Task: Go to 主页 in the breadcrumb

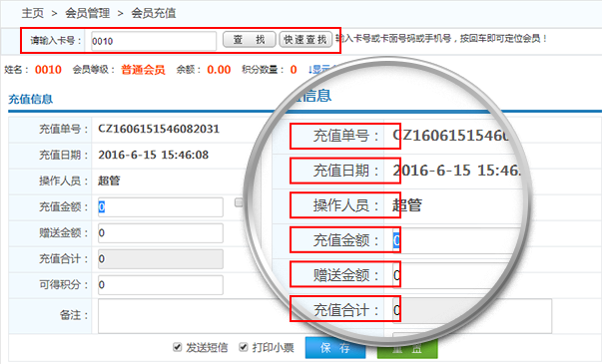Action: 33,13
